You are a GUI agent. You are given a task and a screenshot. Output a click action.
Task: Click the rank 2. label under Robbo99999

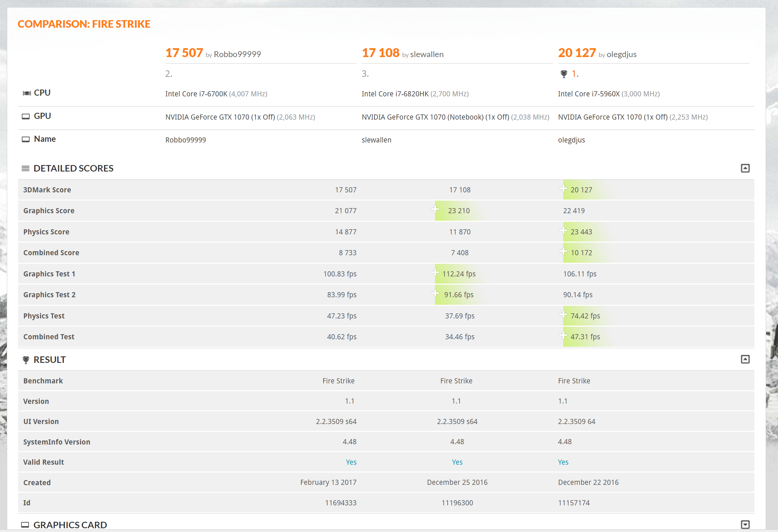click(x=169, y=74)
